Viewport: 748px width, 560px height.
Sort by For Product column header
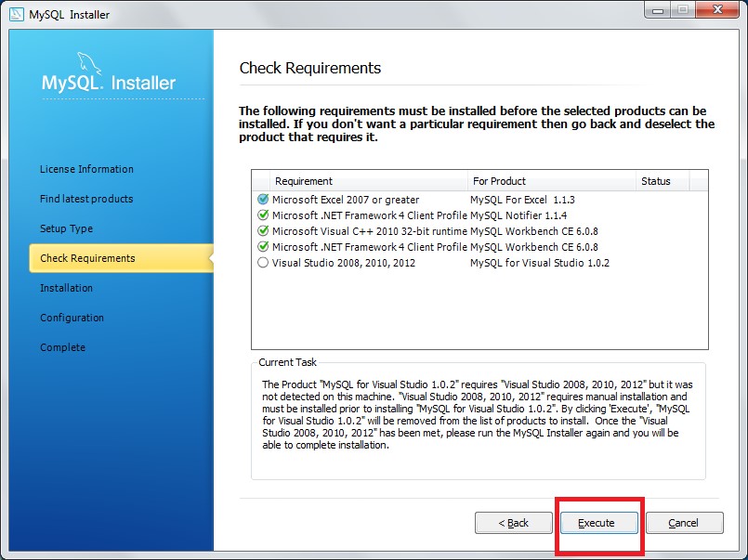coord(551,181)
